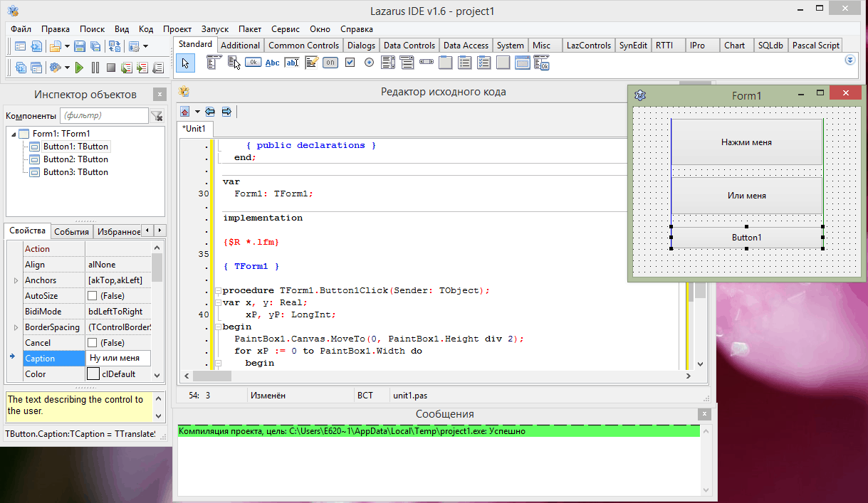Select the TCheckBox palette component
Screen dimensions: 868x503
pyautogui.click(x=350, y=63)
